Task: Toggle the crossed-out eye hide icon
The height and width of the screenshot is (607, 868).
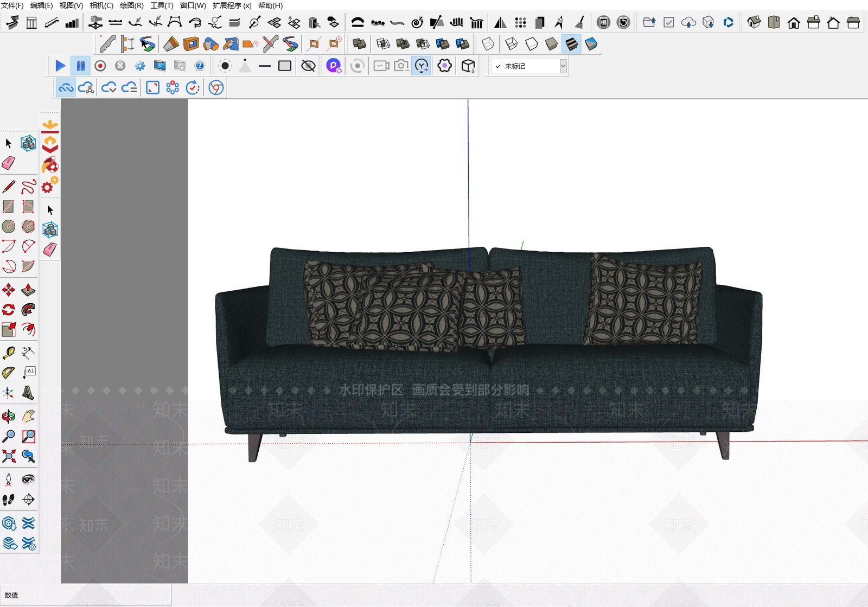Action: 308,66
